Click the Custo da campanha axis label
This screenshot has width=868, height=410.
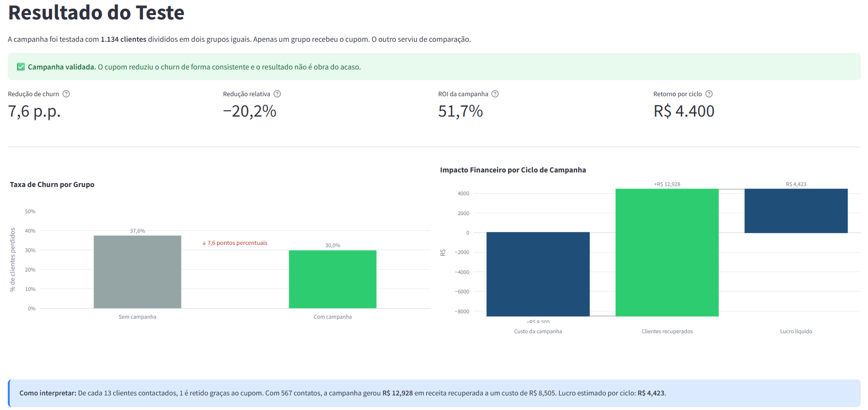coord(538,331)
